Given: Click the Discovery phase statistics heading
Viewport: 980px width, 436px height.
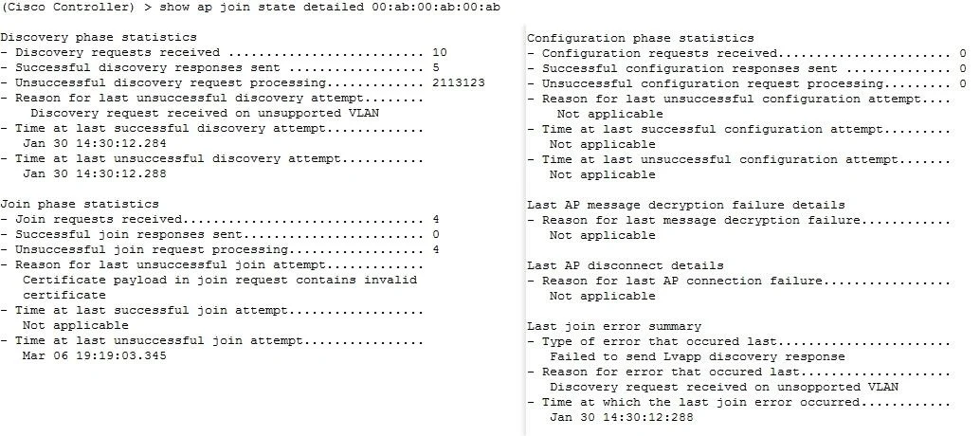Looking at the screenshot, I should (99, 38).
